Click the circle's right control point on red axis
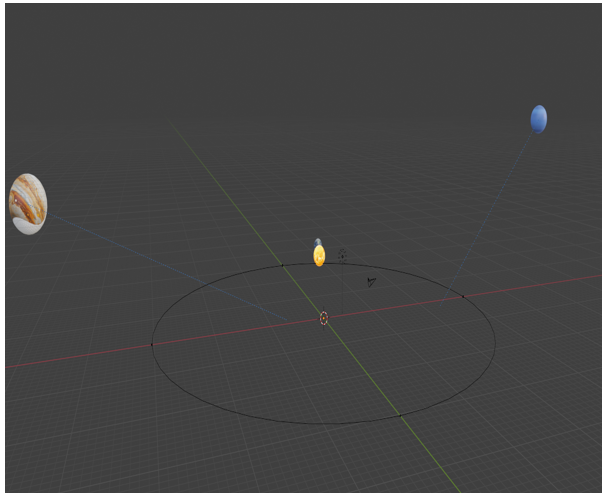The width and height of the screenshot is (609, 493). point(463,296)
